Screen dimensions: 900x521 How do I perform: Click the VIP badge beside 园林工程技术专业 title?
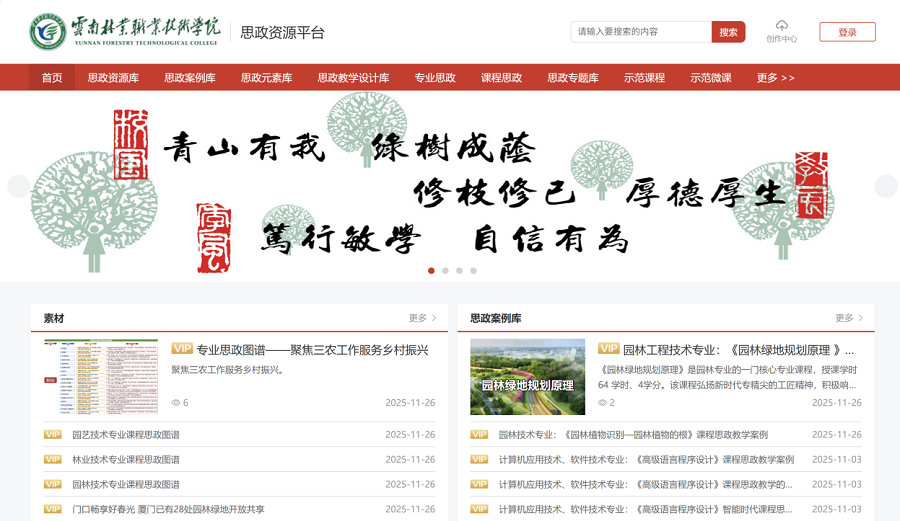coord(608,349)
